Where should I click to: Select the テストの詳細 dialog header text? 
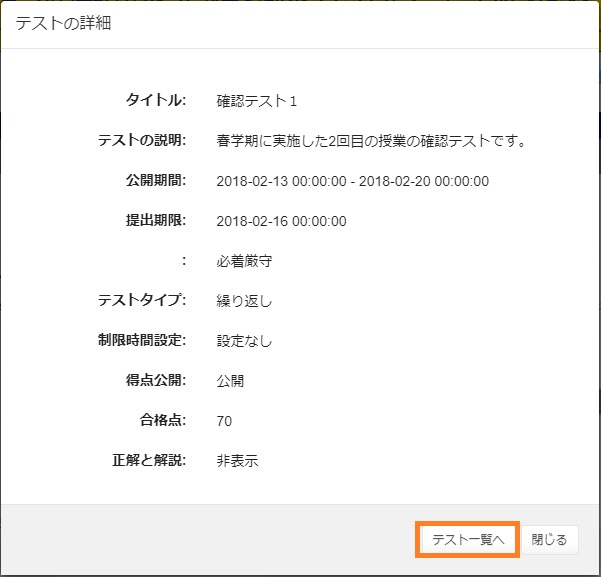tap(63, 23)
